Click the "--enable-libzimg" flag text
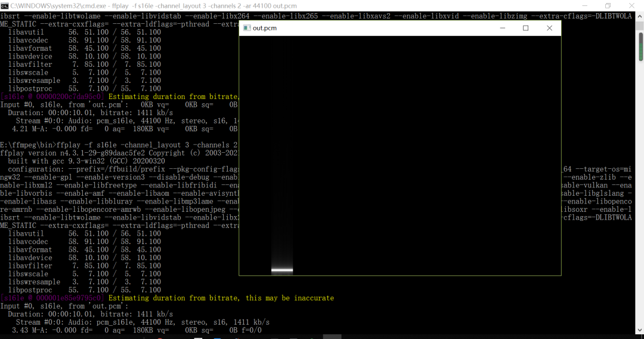The image size is (644, 339). pyautogui.click(x=495, y=16)
